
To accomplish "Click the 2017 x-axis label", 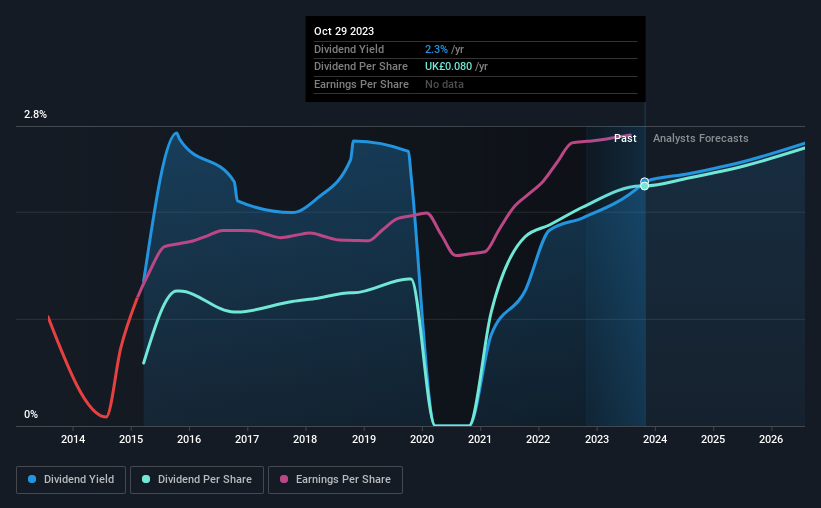I will tap(247, 439).
